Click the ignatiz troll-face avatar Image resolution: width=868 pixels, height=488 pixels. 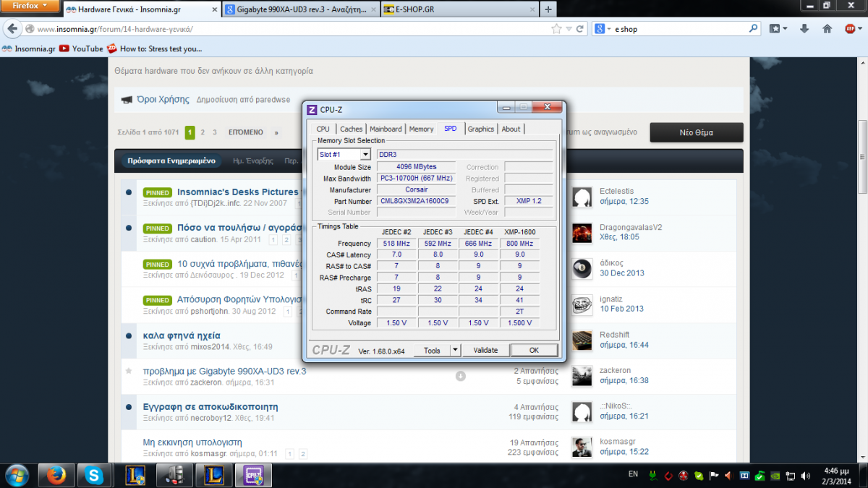pyautogui.click(x=582, y=304)
